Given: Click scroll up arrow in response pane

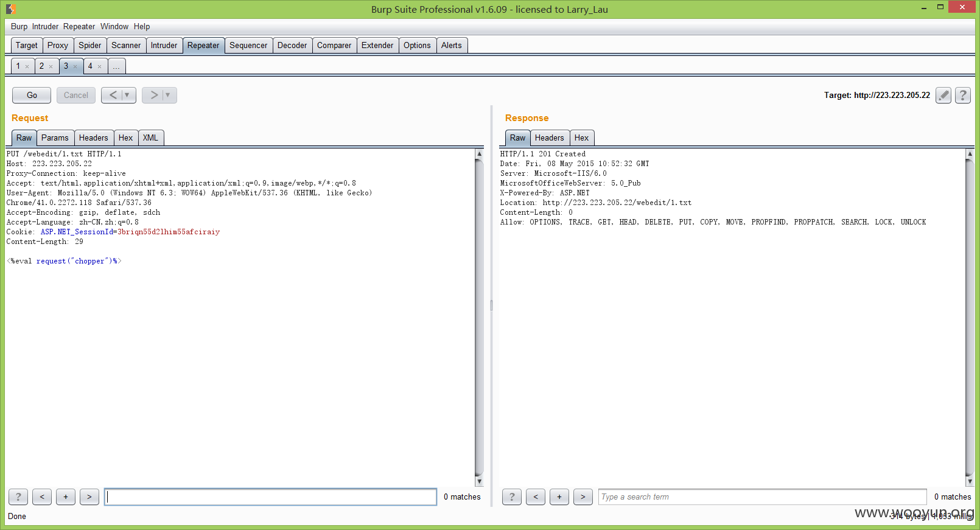Looking at the screenshot, I should 970,153.
